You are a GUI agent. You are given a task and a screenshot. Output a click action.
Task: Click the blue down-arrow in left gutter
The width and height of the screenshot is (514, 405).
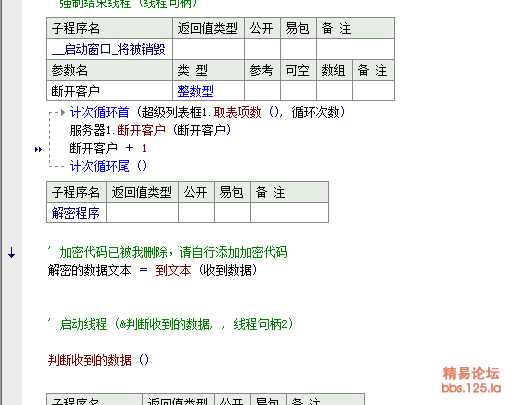point(11,253)
